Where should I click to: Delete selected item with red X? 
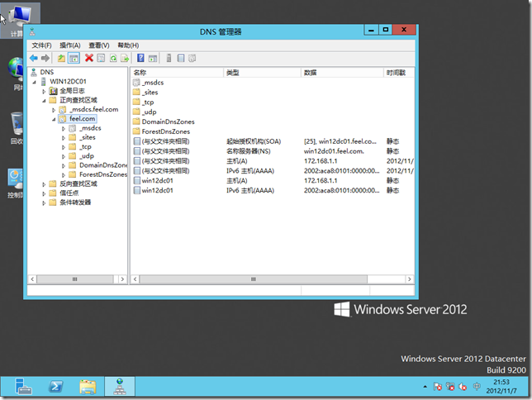pyautogui.click(x=89, y=59)
